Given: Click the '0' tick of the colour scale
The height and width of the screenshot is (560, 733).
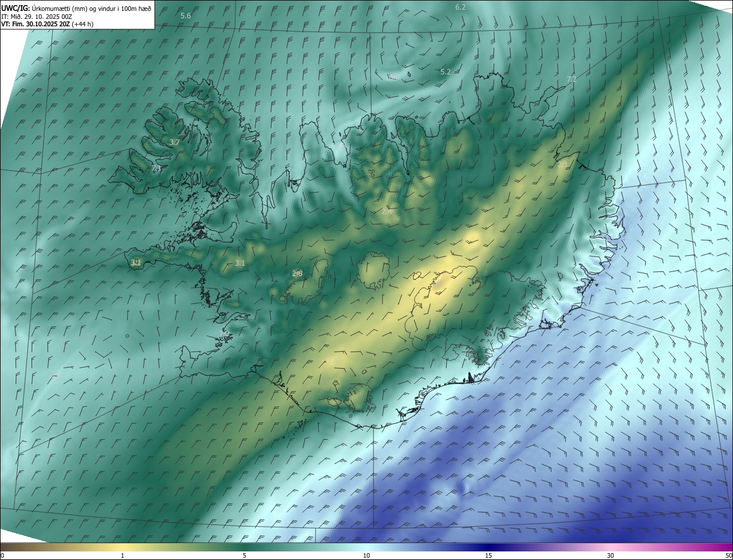Looking at the screenshot, I should click(2, 555).
